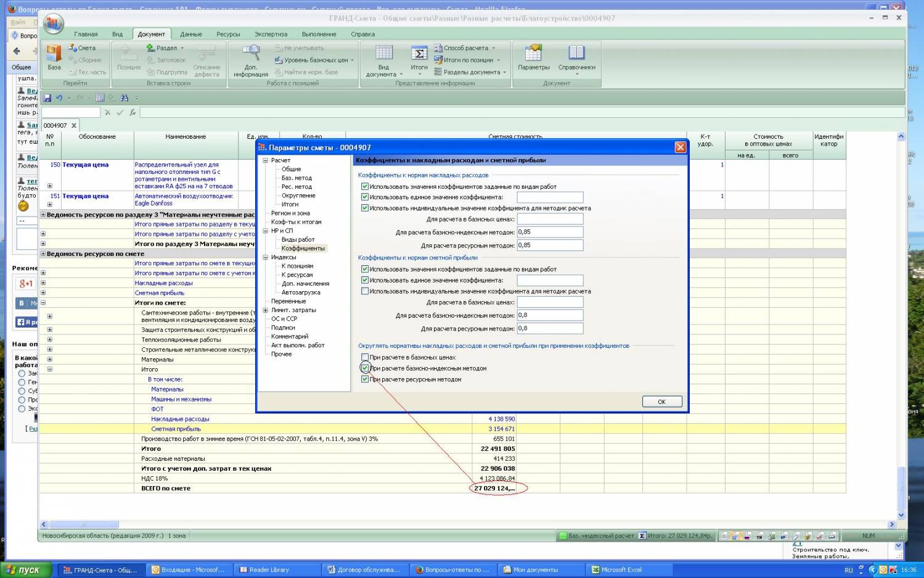This screenshot has height=578, width=924.
Task: Click the save icon in quick toolbar
Action: tap(48, 98)
